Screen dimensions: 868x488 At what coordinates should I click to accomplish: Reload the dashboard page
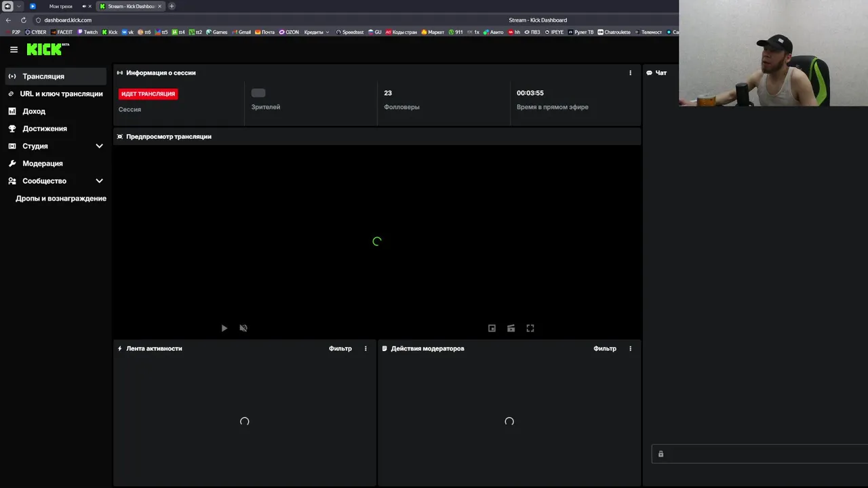(x=24, y=20)
